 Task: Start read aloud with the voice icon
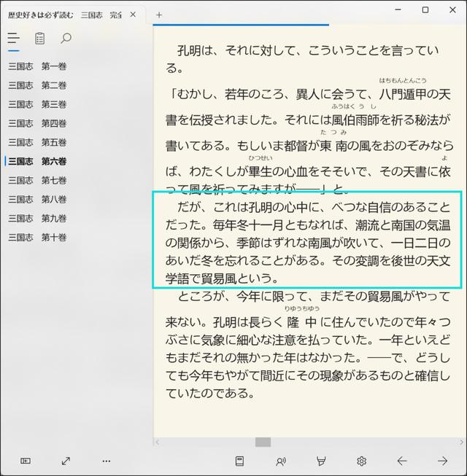click(x=280, y=461)
